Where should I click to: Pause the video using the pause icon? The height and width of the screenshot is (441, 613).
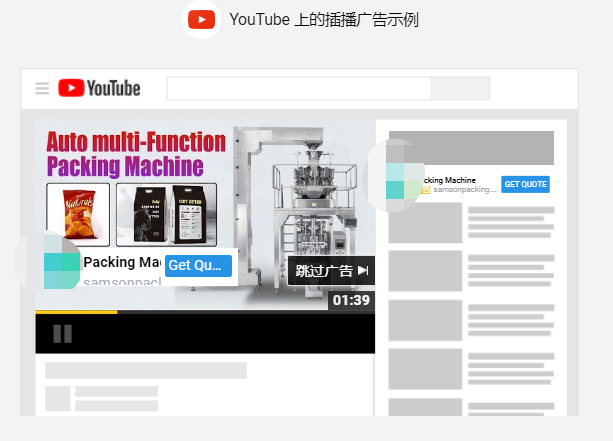[63, 334]
